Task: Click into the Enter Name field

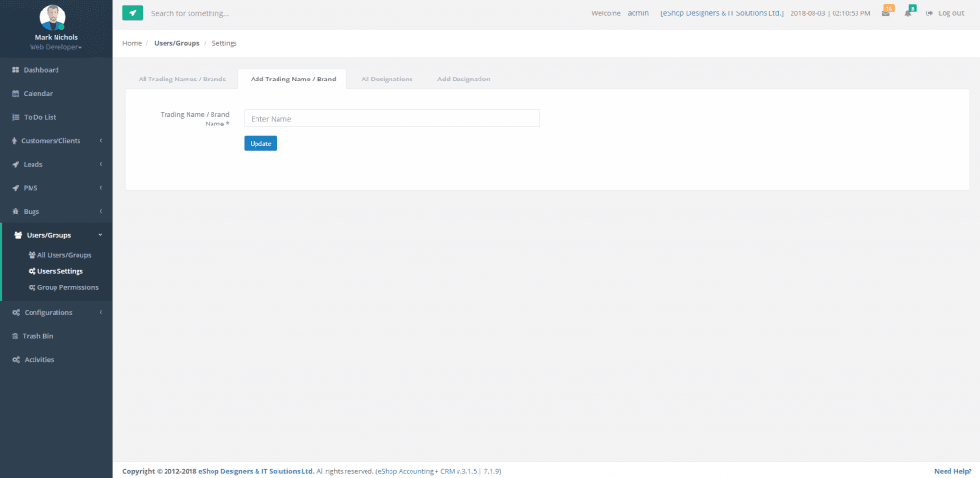Action: [391, 119]
